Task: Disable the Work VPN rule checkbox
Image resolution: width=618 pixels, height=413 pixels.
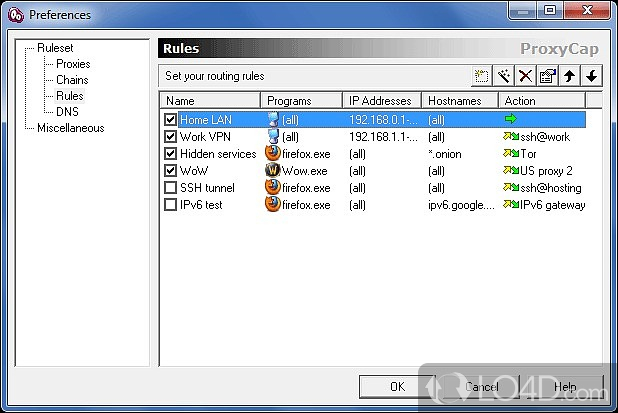Action: pos(170,136)
